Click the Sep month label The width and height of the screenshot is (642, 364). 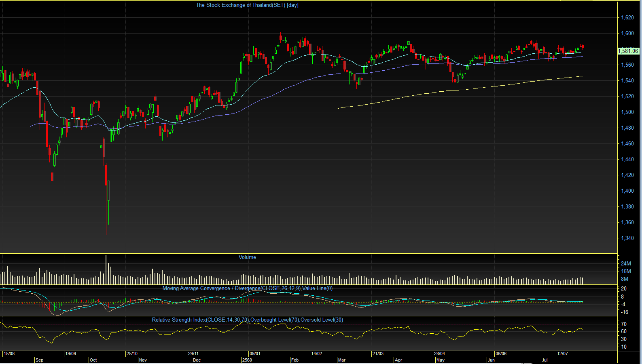39,360
